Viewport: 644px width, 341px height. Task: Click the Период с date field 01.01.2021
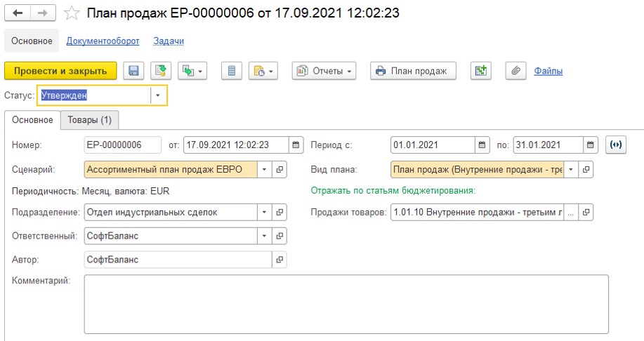(433, 145)
